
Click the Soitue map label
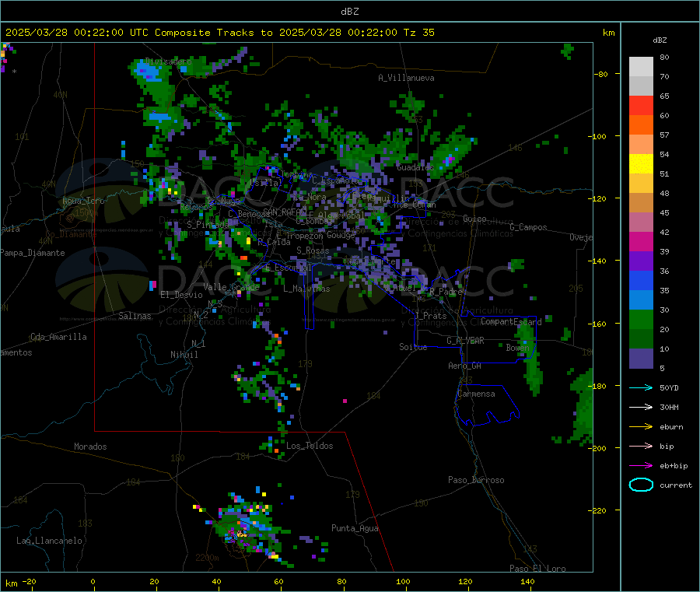(x=413, y=347)
